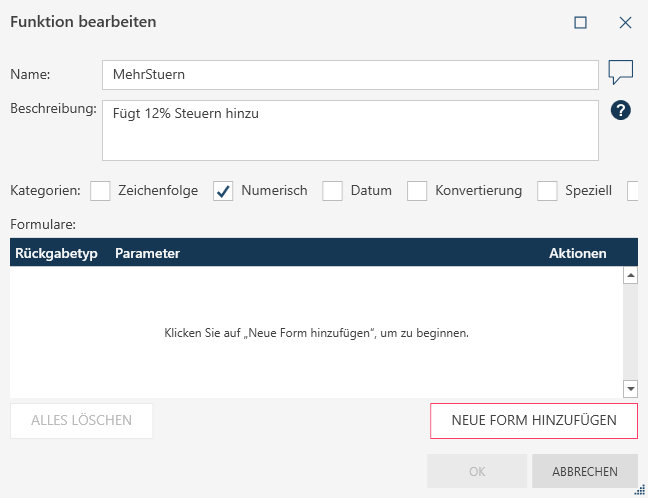Select the Speziell category checkbox

pyautogui.click(x=547, y=191)
